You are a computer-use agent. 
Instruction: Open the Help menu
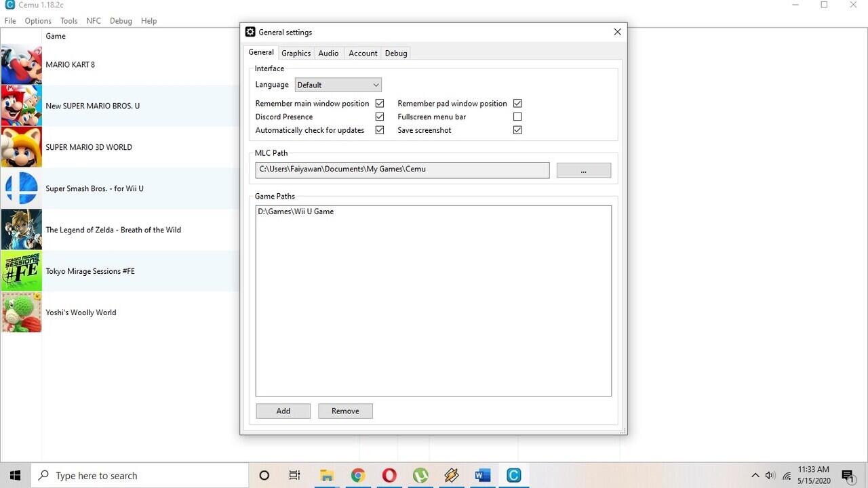coord(149,21)
